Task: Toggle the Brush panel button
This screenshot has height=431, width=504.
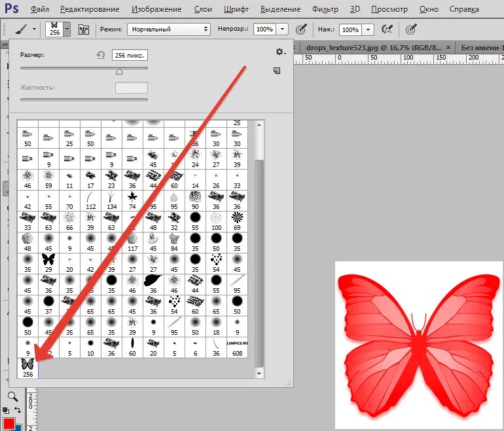Action: [84, 29]
